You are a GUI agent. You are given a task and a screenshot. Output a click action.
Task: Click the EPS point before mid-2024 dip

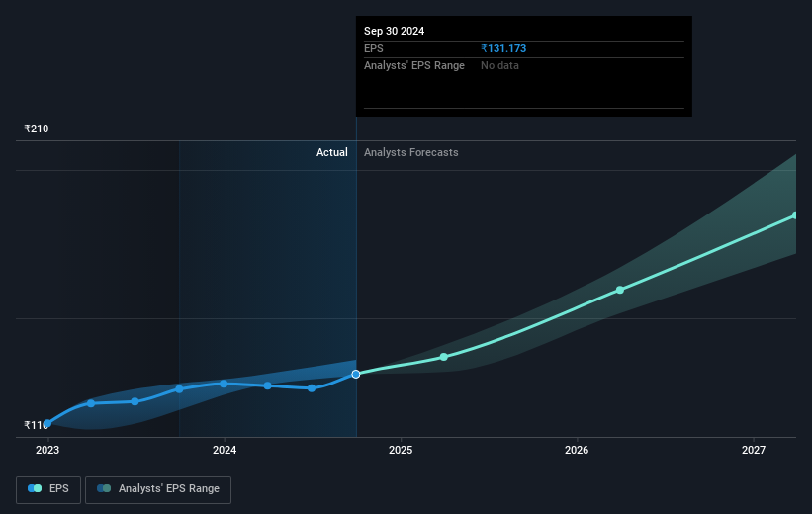click(x=267, y=385)
